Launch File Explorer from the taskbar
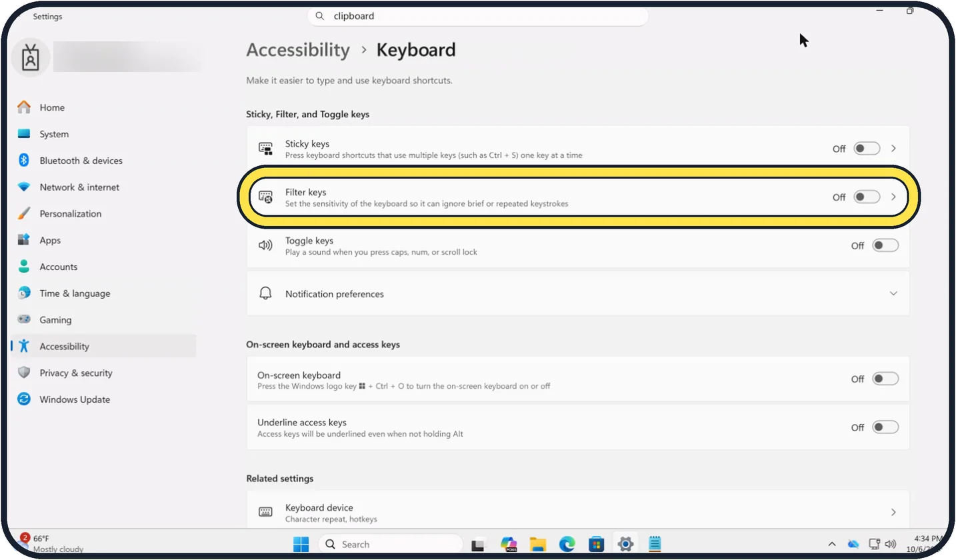This screenshot has height=560, width=956. [538, 544]
